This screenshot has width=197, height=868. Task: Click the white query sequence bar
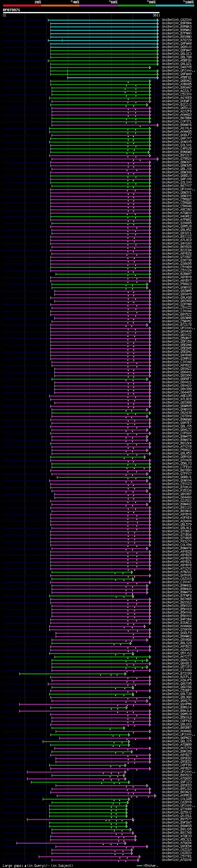click(x=81, y=12)
